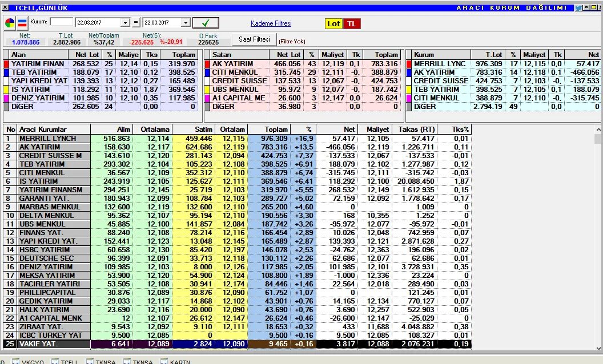Close the TCELL,GÜNLÜK panel with the top-left X
Screen dimensions: 603x364
coord(5,7)
